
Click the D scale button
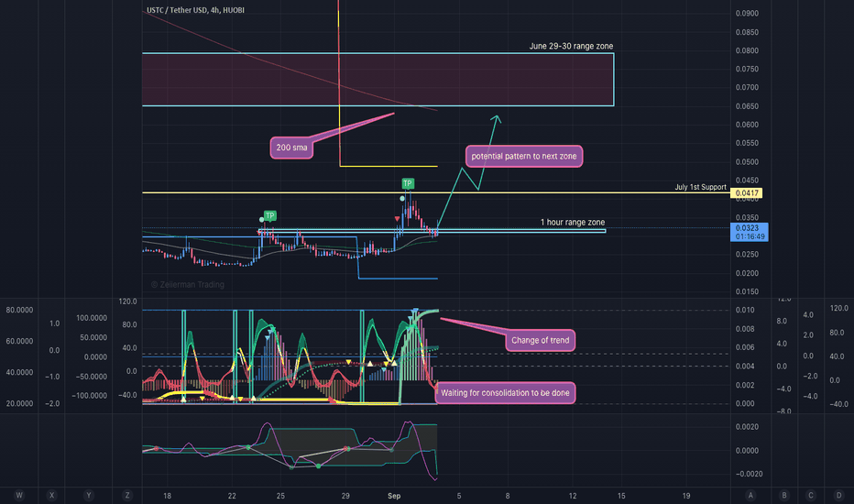[838, 495]
